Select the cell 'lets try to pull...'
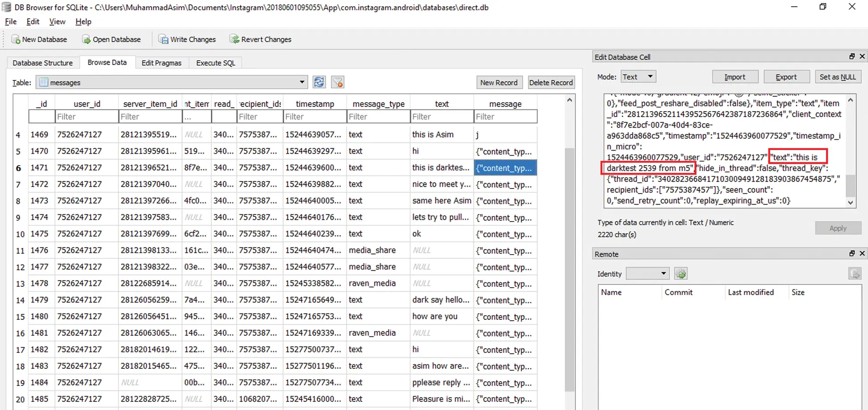 (x=442, y=217)
